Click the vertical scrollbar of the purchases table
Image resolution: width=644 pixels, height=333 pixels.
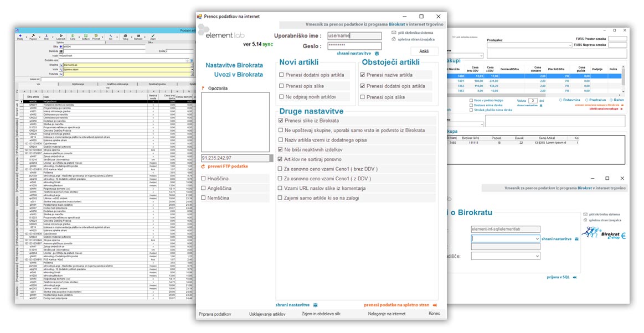click(x=624, y=80)
